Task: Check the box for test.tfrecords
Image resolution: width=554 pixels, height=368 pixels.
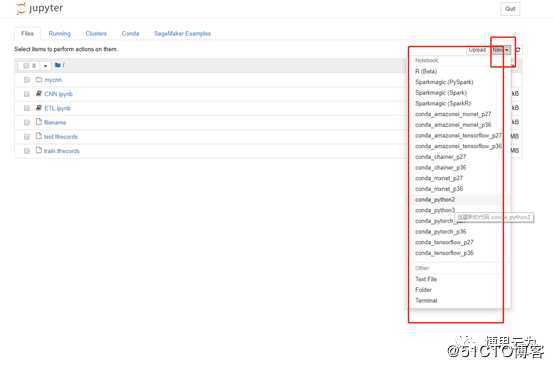Action: (27, 137)
